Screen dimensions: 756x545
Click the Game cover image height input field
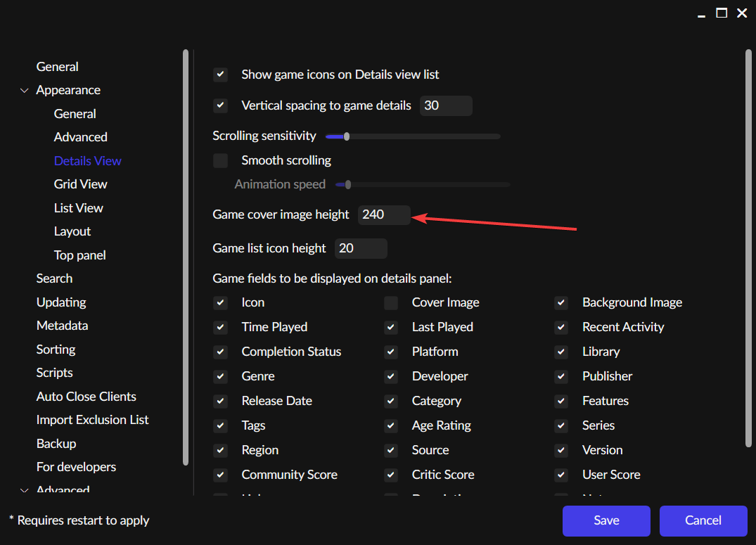[x=383, y=214]
